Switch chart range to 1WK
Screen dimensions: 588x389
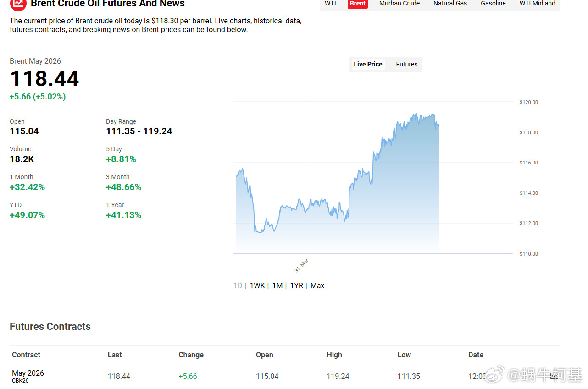point(257,285)
